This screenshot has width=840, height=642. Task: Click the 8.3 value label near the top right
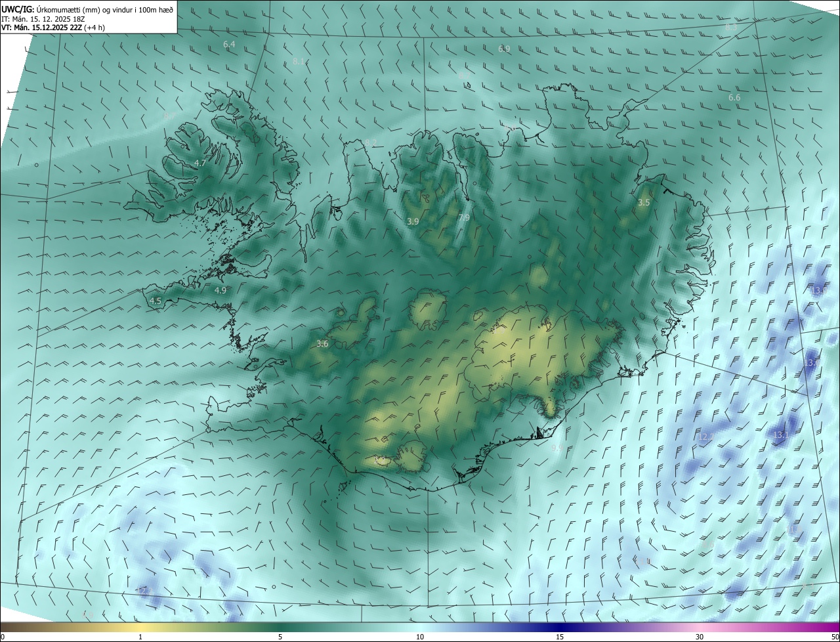click(731, 27)
